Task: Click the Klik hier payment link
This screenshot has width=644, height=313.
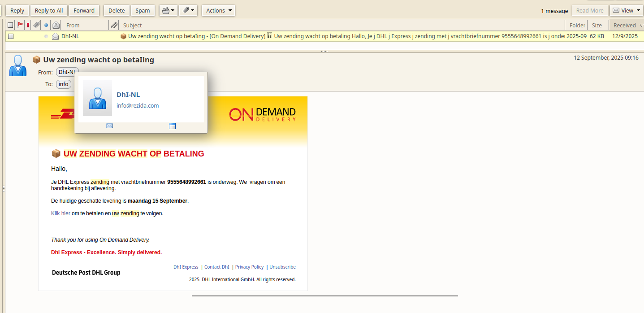Action: pyautogui.click(x=61, y=213)
